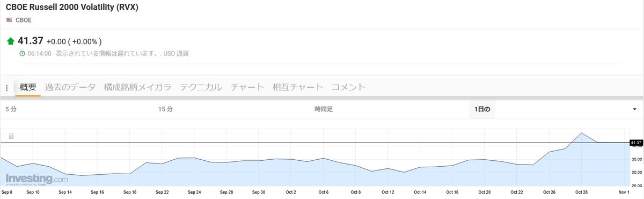
Task: Click the three-dot menu before 概要 tab
Action: point(7,88)
